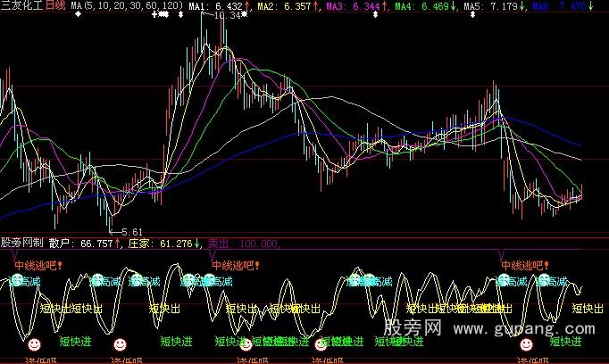Viewport: 609px width, 364px height.
Task: Select the 日线 daily period label
Action: (56, 6)
